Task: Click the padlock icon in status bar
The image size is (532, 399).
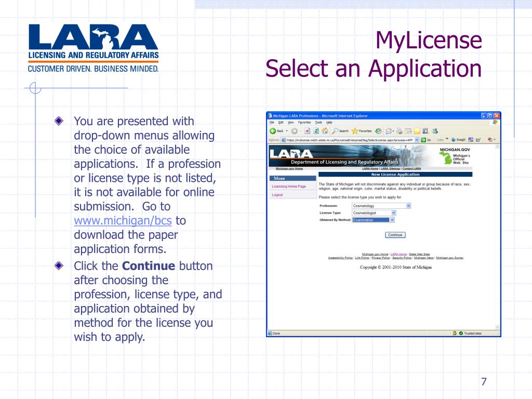Action: (454, 333)
